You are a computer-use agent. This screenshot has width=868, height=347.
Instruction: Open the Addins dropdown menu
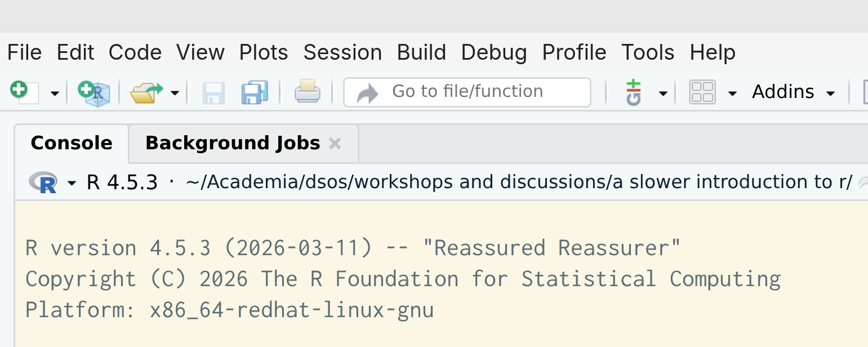pos(794,92)
